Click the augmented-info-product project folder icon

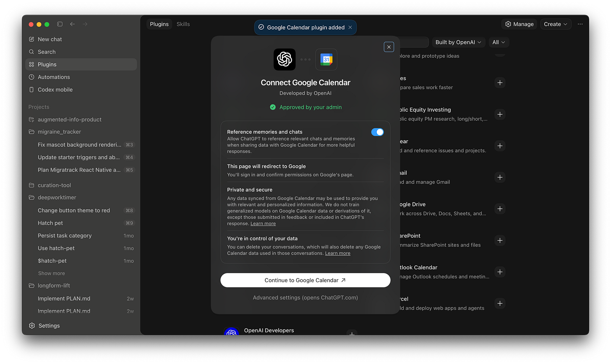point(31,120)
